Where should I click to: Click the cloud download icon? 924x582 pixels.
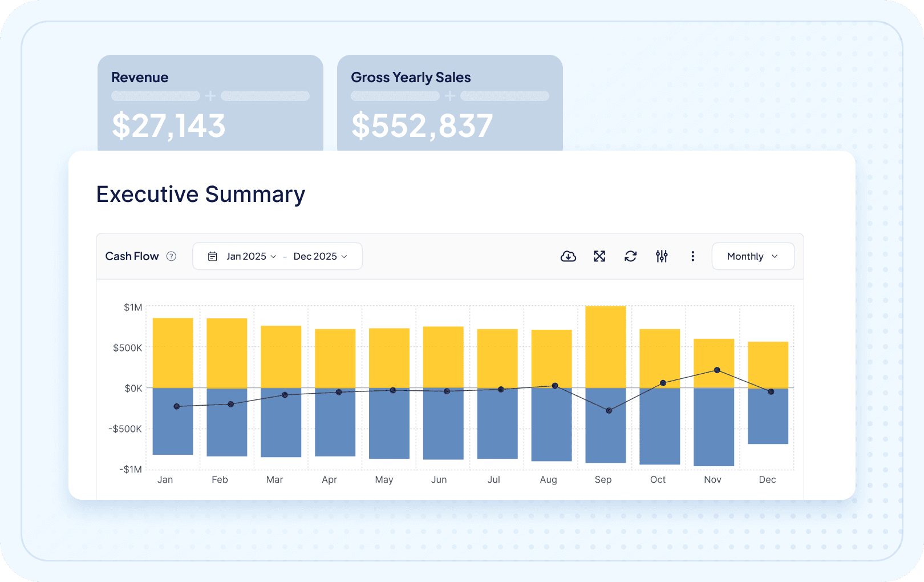pos(568,256)
